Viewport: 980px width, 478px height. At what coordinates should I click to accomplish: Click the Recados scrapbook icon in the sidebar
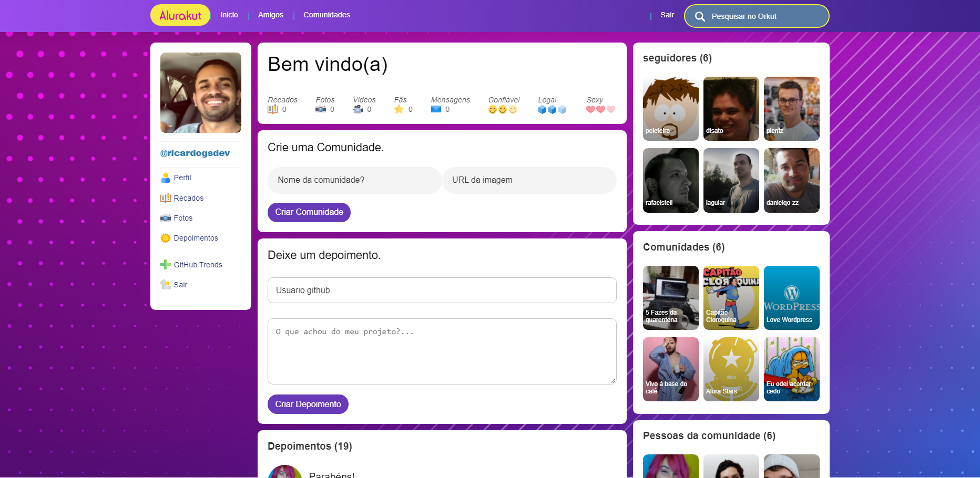pos(166,198)
